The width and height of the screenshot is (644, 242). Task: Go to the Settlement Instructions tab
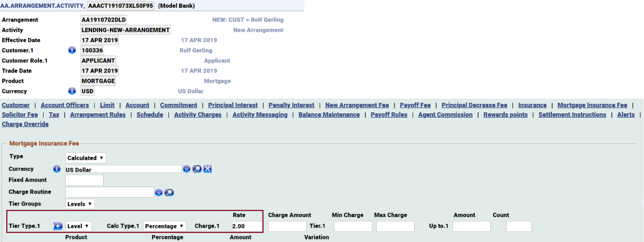572,115
